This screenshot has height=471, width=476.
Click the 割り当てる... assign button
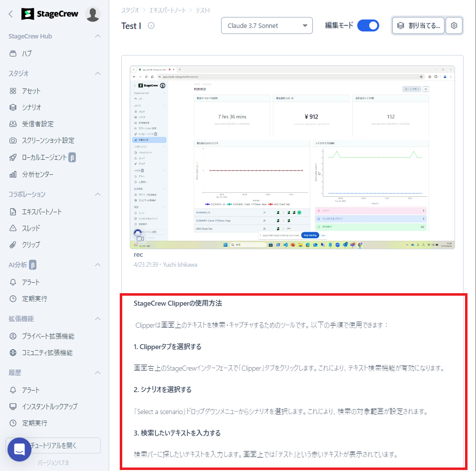point(418,26)
